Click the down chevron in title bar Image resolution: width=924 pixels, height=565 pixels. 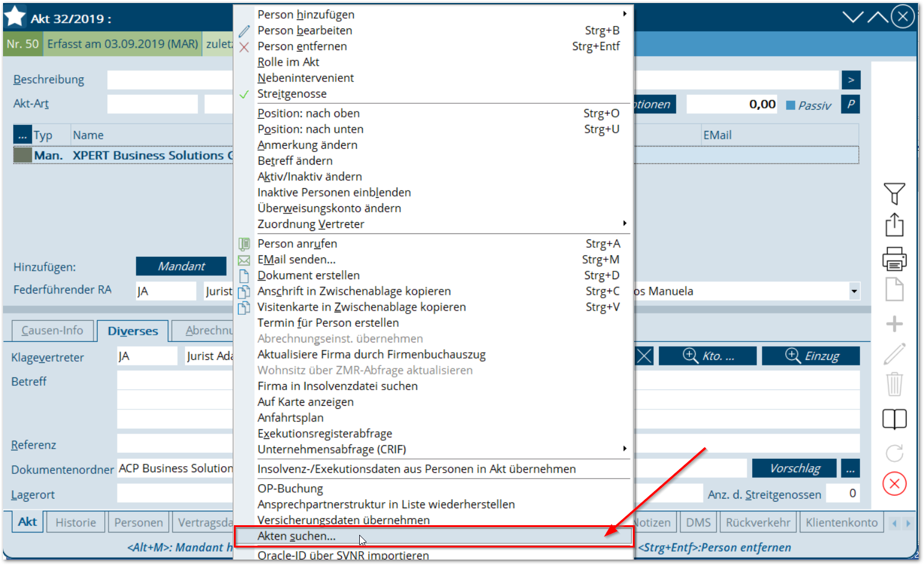click(x=853, y=17)
